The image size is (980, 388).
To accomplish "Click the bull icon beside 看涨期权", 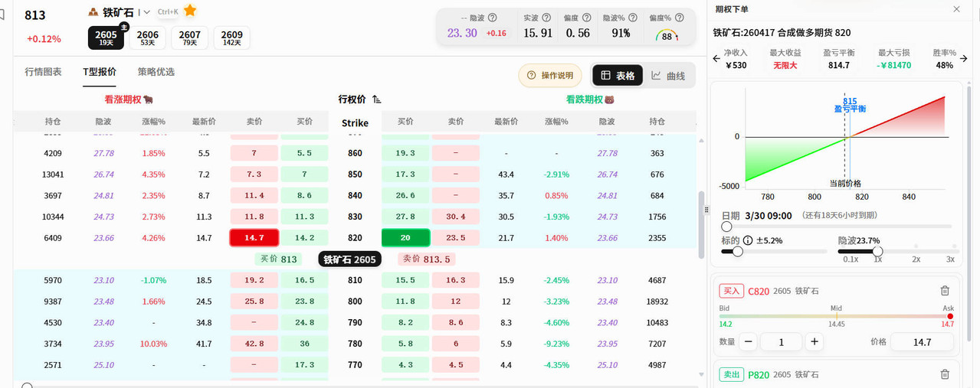I will click(x=148, y=99).
